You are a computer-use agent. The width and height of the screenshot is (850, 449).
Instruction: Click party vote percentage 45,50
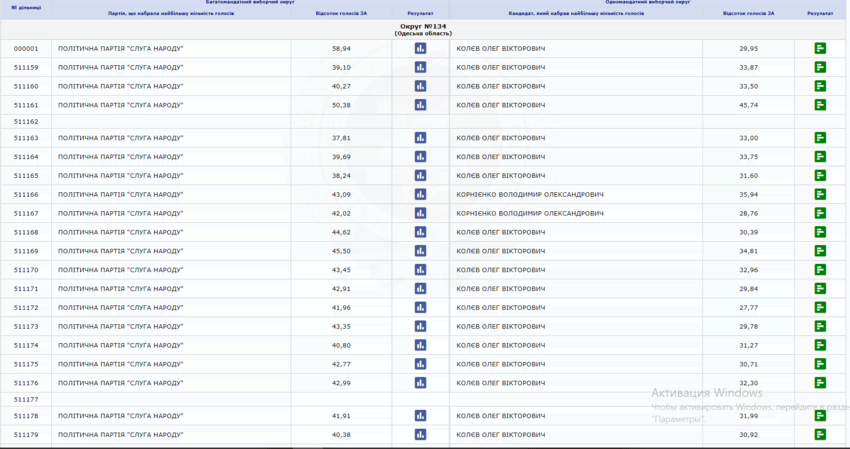342,251
